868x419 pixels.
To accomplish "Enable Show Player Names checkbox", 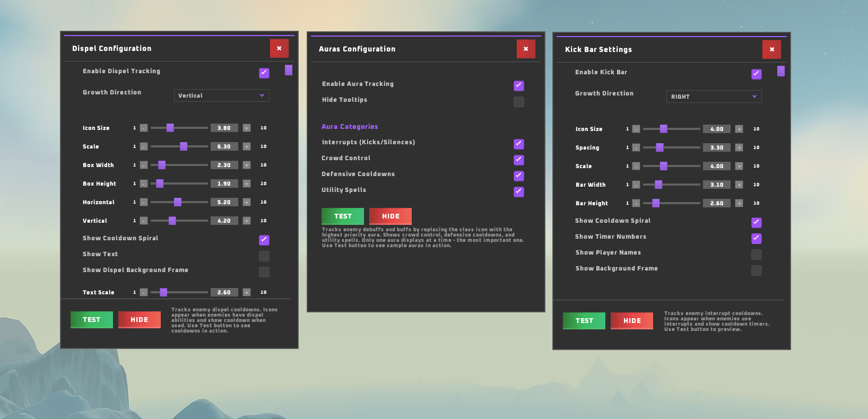I will point(757,255).
